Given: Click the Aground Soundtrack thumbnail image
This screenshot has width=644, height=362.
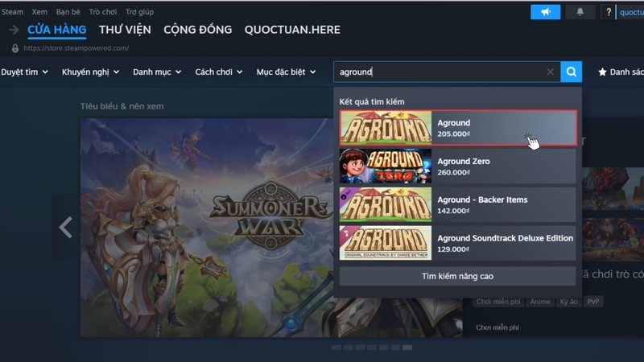Looking at the screenshot, I should (x=386, y=243).
